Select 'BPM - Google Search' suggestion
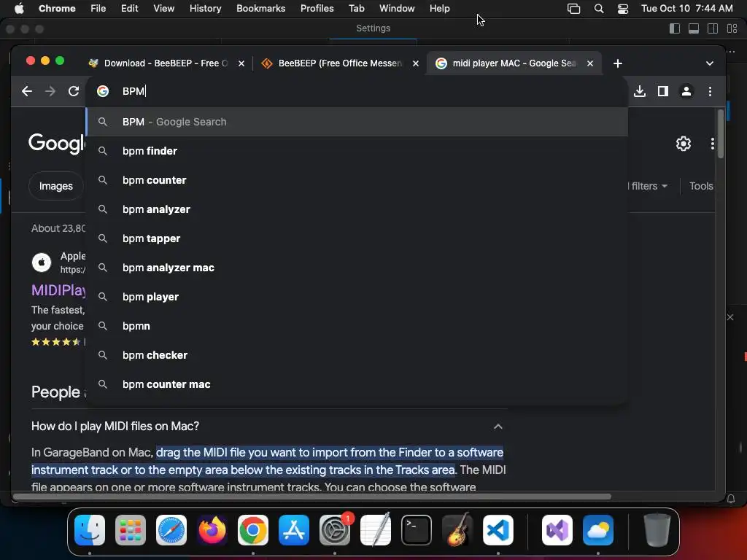This screenshot has height=560, width=747. pyautogui.click(x=357, y=122)
